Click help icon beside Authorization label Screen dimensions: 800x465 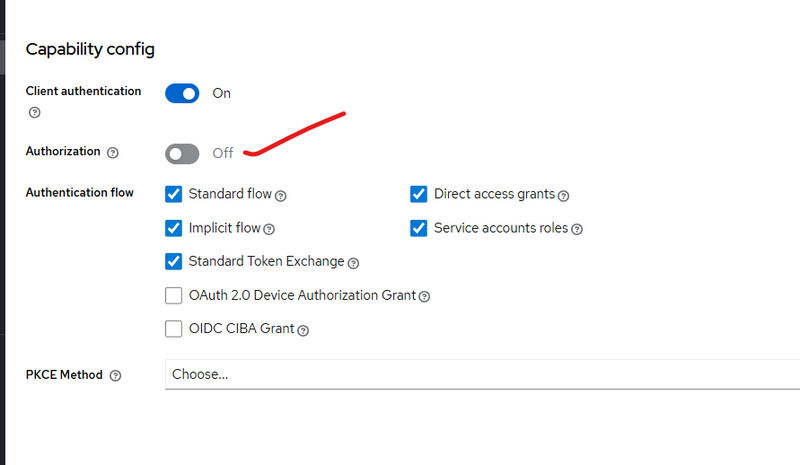click(113, 153)
